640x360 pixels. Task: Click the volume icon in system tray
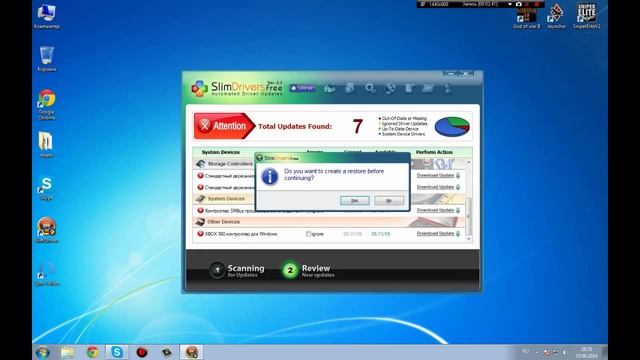(564, 352)
